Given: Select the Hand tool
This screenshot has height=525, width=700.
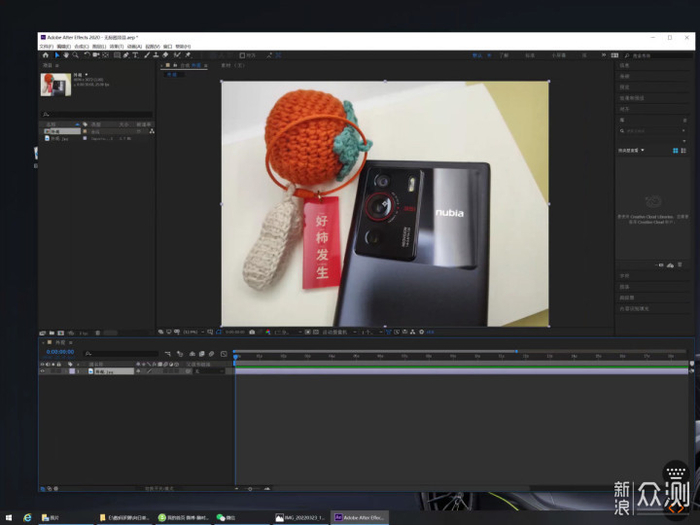Looking at the screenshot, I should 65,55.
